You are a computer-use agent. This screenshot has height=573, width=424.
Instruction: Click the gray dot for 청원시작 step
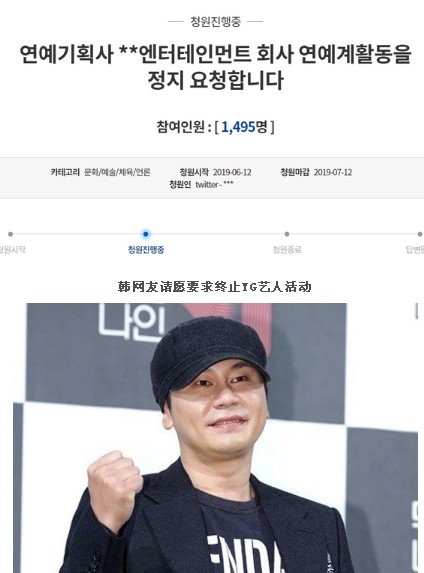[x=10, y=234]
